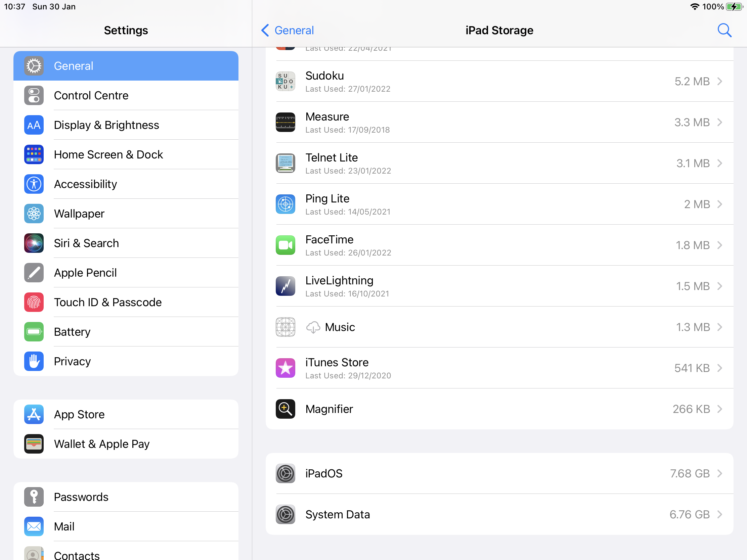Tap the Privacy hand icon
The width and height of the screenshot is (747, 560).
click(34, 361)
